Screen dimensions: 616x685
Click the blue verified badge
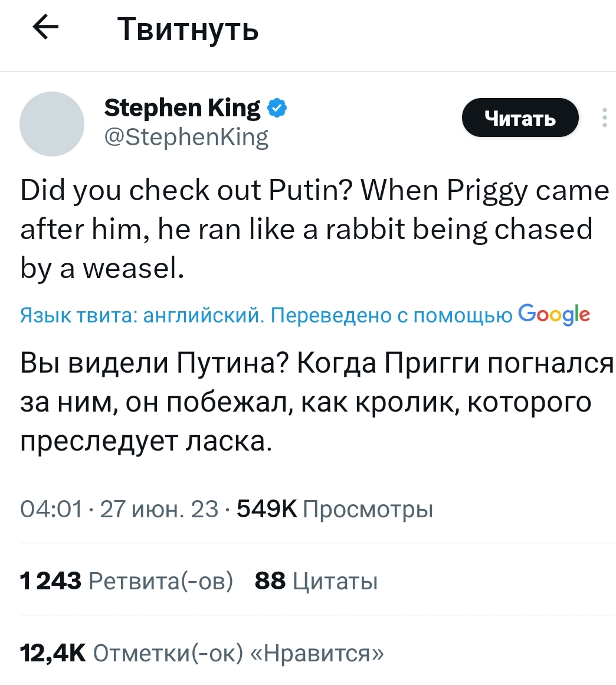tap(277, 108)
